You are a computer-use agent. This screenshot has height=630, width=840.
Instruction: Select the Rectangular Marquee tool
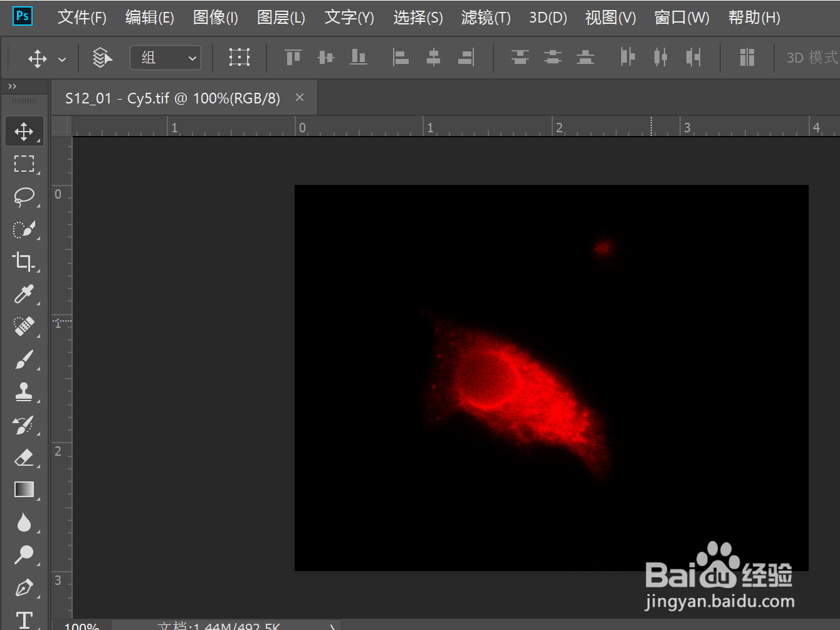tap(24, 164)
